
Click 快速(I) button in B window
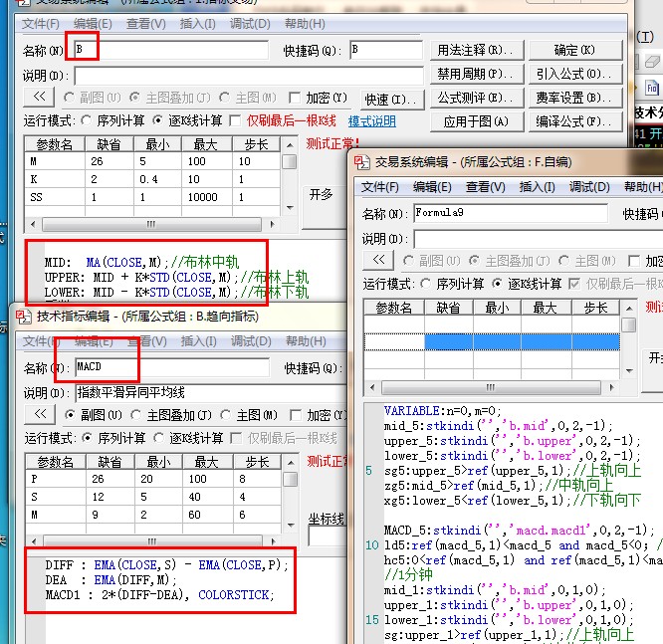392,100
